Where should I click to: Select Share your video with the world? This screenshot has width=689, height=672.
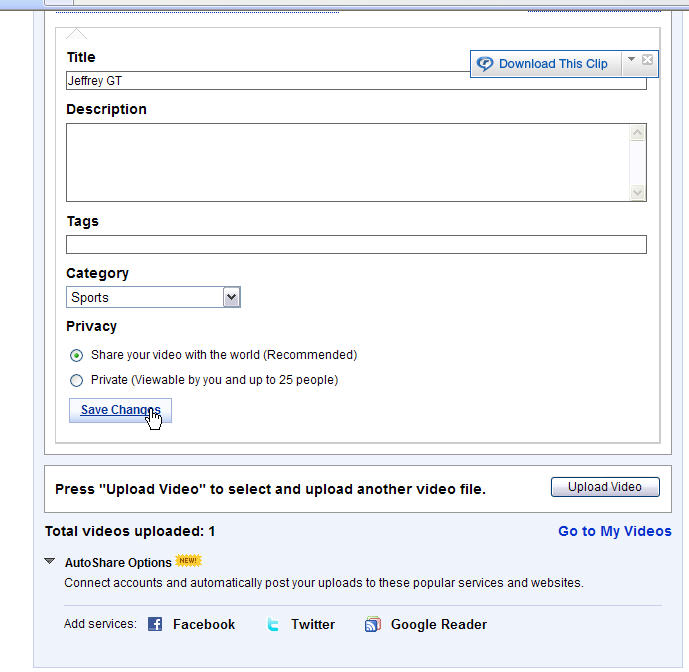tap(76, 355)
